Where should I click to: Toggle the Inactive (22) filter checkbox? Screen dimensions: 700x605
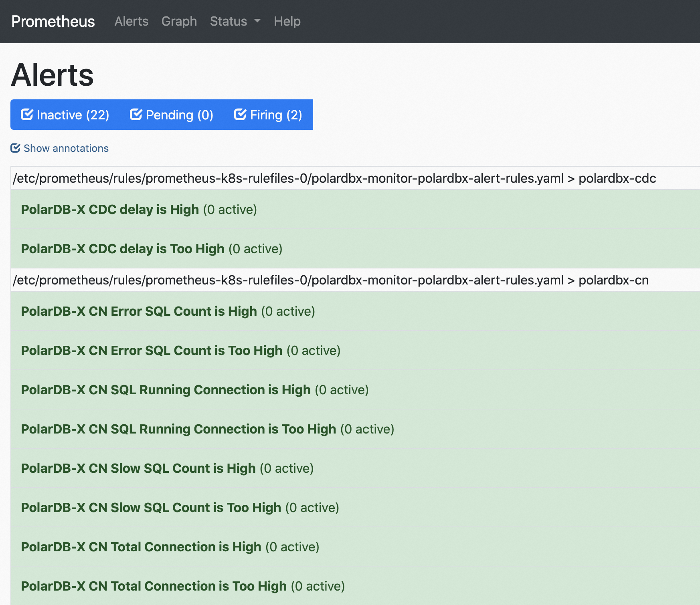(65, 115)
